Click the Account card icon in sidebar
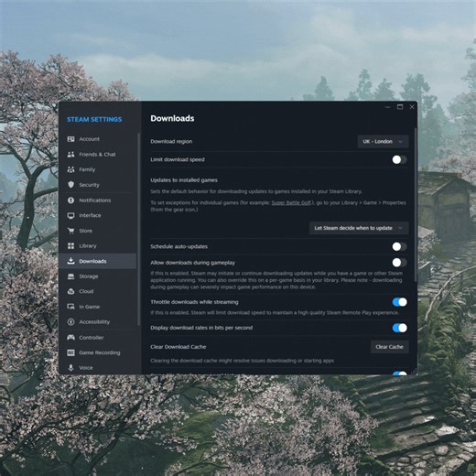 point(70,139)
